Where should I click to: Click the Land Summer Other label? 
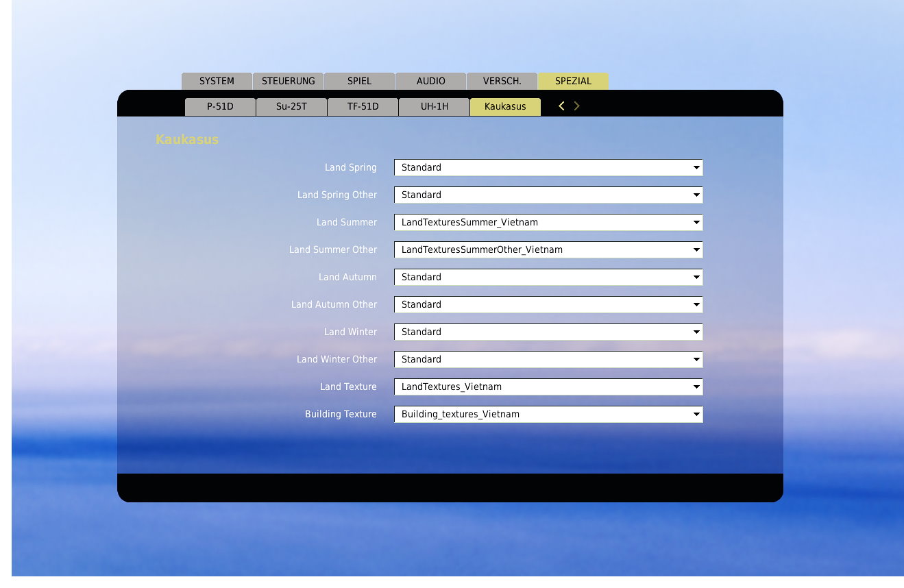coord(333,249)
